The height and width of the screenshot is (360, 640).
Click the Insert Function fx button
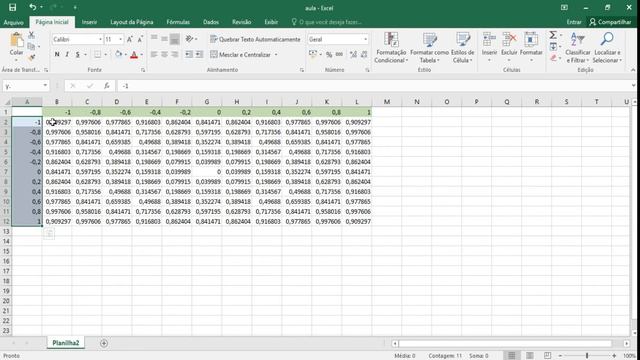pos(107,86)
